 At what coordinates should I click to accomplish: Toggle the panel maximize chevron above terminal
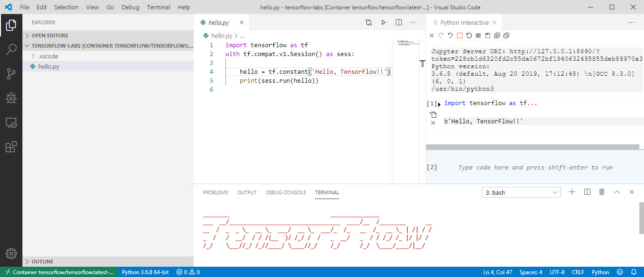click(x=616, y=192)
